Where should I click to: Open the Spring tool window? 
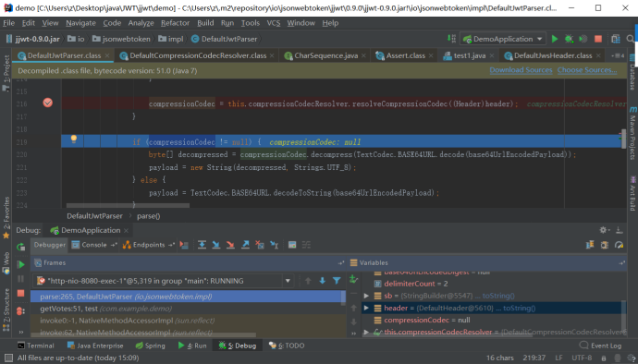[x=150, y=346]
